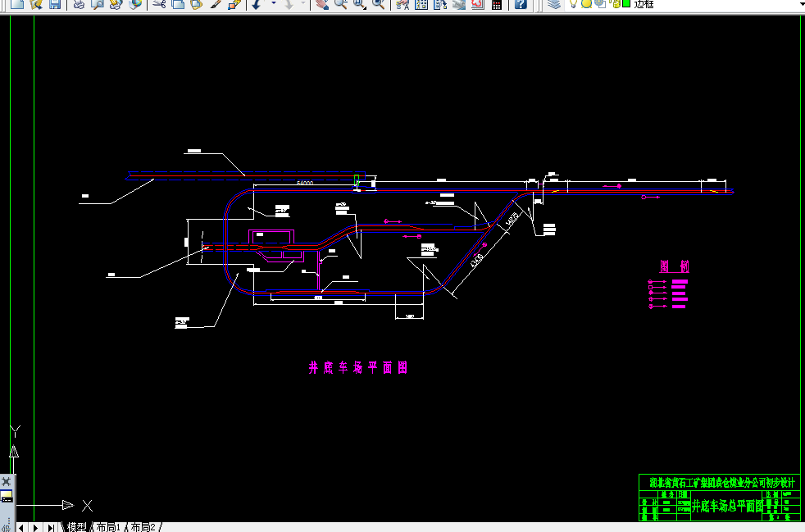The image size is (805, 532).
Task: Expand the undo history dropdown arrow
Action: 274,4
